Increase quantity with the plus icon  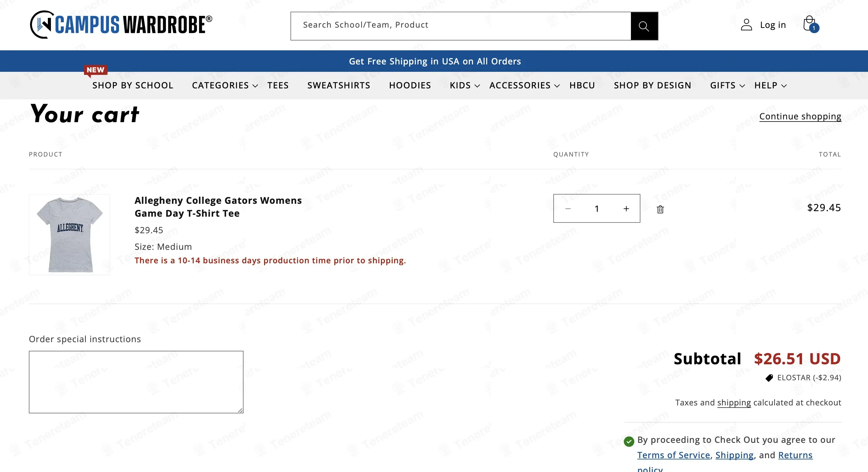coord(626,209)
